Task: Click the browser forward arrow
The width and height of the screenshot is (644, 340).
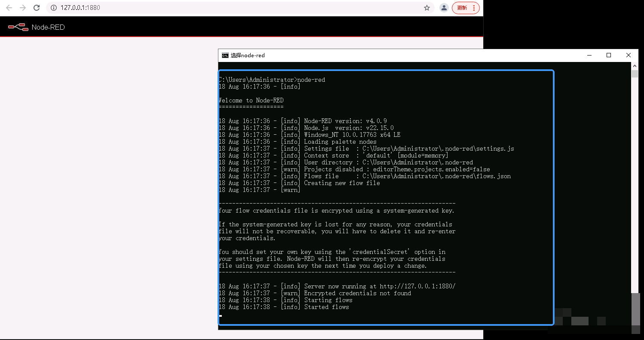Action: (23, 8)
